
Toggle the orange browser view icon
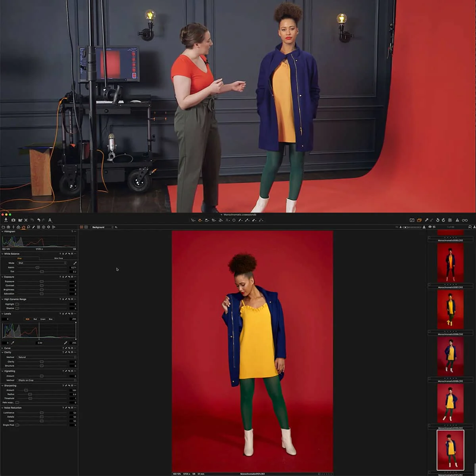(419, 220)
